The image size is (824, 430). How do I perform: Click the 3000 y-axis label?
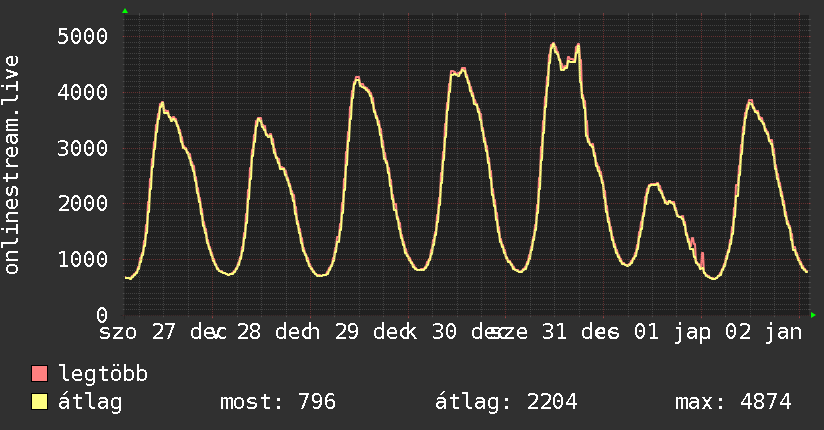coord(83,148)
